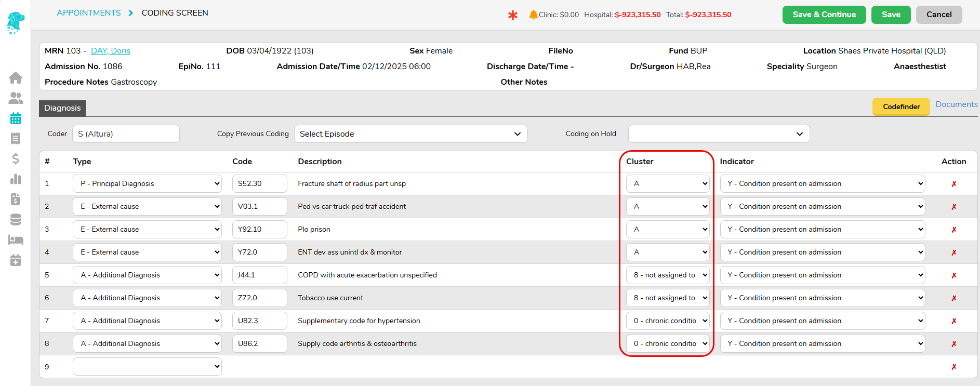980x386 pixels.
Task: Open Indicator dropdown for U86.2 row
Action: [822, 344]
